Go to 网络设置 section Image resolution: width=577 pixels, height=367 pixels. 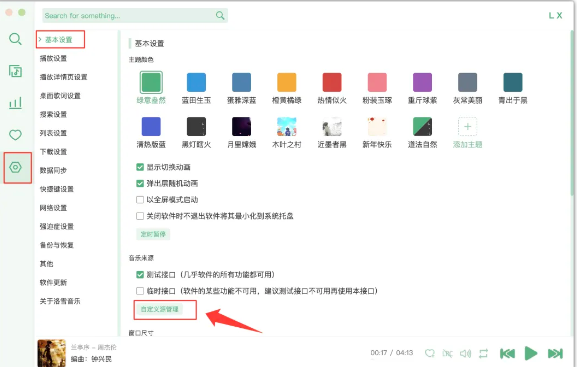click(53, 208)
